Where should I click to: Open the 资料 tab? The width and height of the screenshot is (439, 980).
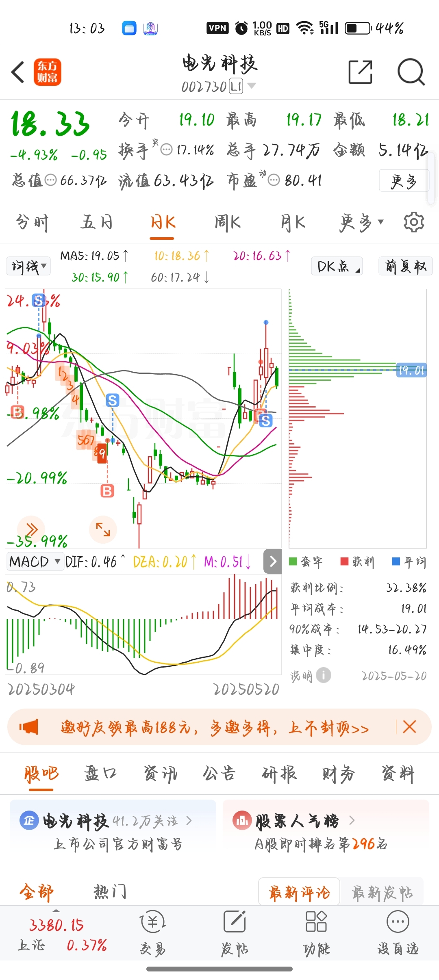tap(398, 774)
